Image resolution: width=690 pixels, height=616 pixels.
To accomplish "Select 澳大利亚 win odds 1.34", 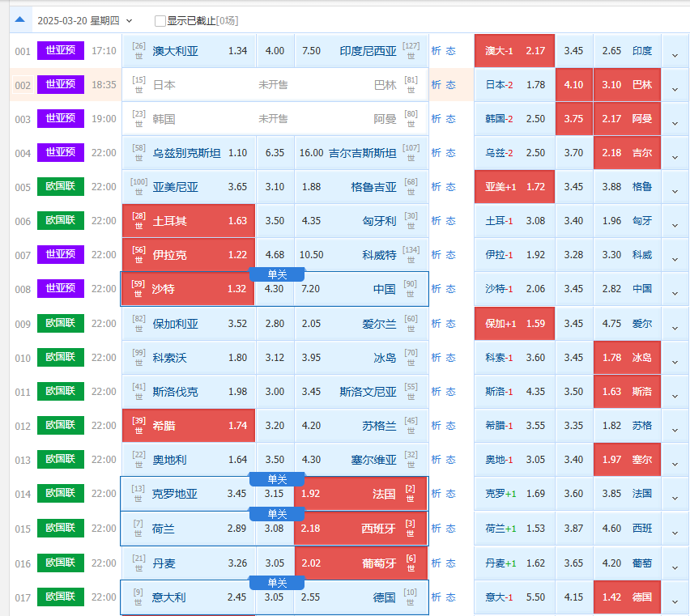I will (189, 51).
